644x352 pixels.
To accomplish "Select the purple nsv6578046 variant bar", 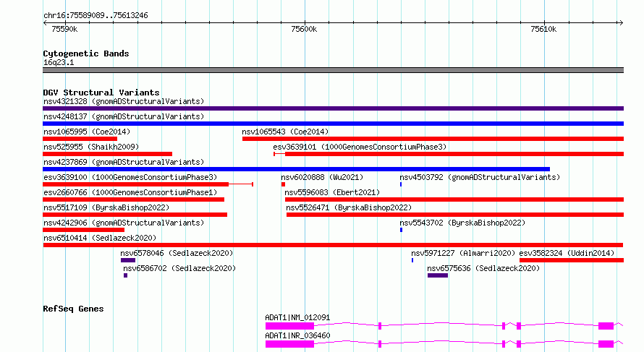I will [x=128, y=260].
